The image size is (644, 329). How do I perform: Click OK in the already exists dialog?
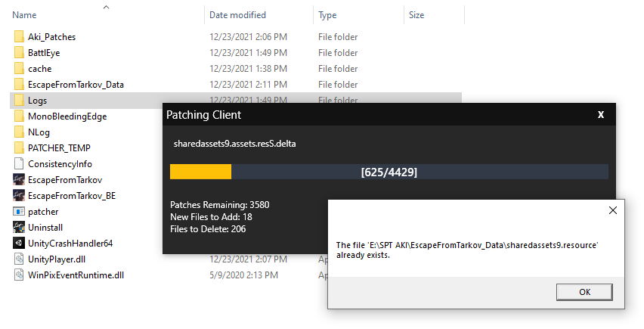[x=584, y=292]
